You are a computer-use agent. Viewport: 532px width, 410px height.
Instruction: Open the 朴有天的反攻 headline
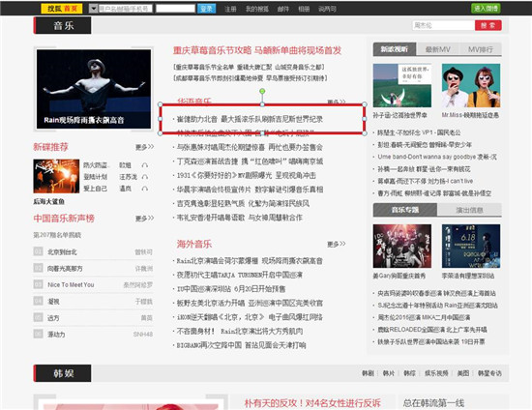[312, 403]
